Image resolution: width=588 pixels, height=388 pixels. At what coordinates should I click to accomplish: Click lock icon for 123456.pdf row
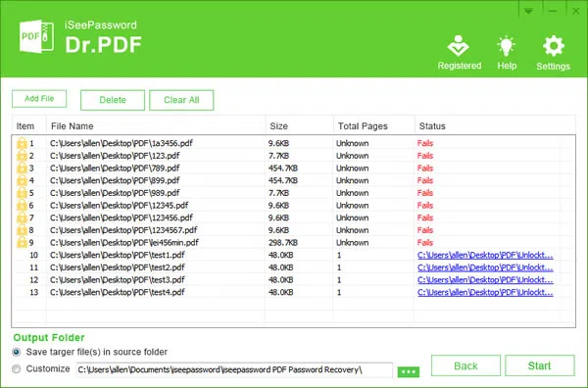click(22, 218)
